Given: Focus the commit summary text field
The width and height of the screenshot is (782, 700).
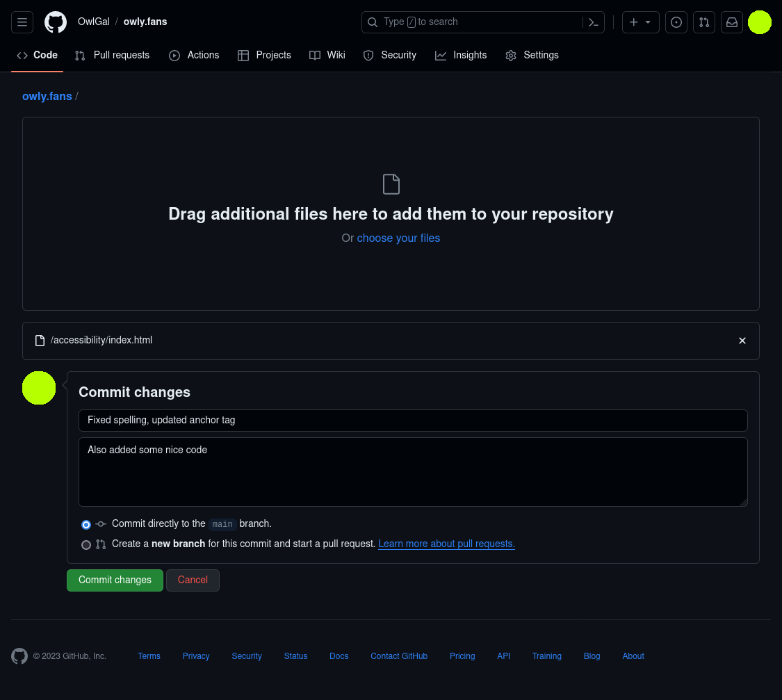Looking at the screenshot, I should pos(413,421).
